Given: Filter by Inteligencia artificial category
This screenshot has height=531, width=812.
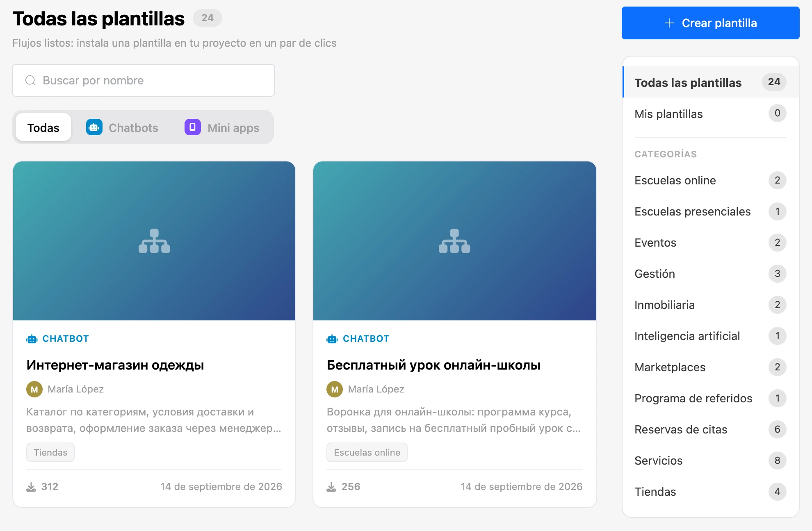Looking at the screenshot, I should pos(711,336).
